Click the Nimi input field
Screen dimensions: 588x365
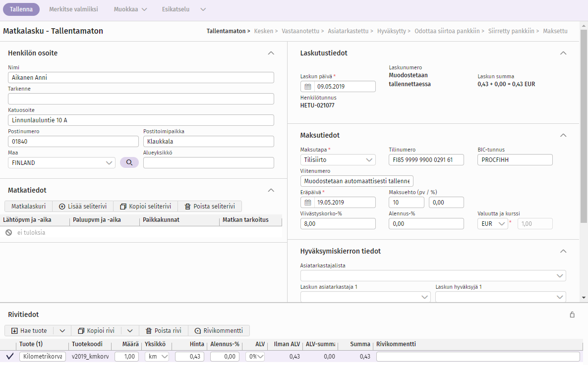[141, 78]
